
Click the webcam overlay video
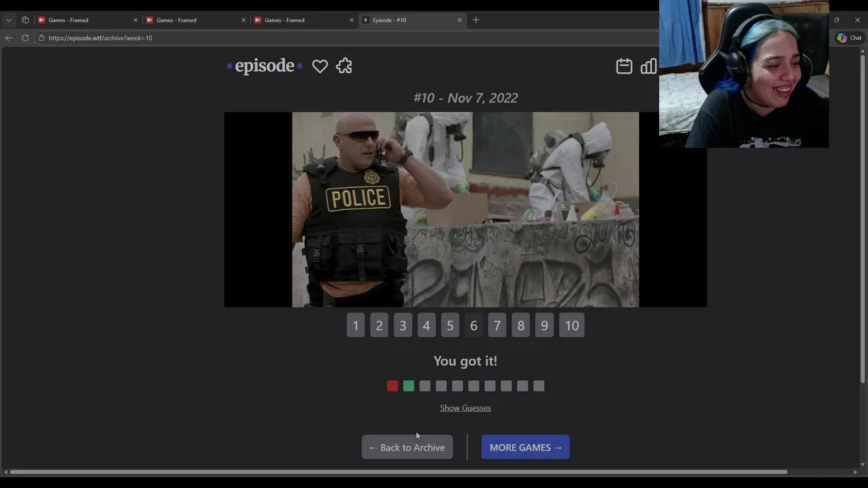pyautogui.click(x=744, y=74)
